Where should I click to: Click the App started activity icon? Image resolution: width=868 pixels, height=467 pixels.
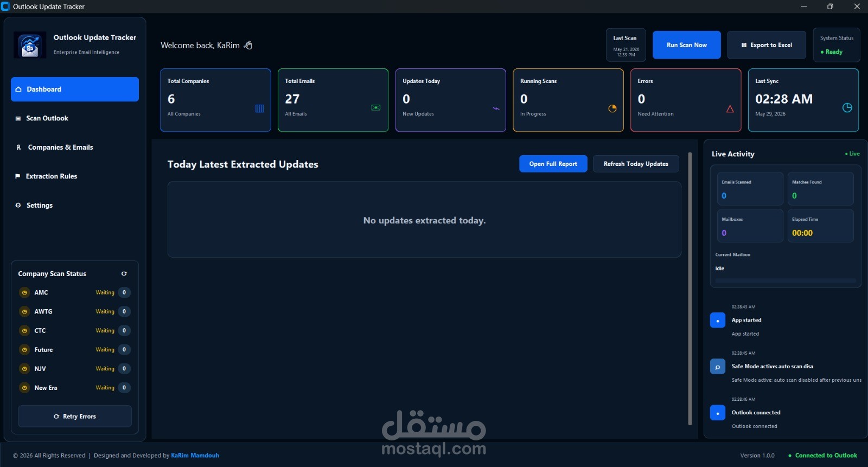coord(717,321)
